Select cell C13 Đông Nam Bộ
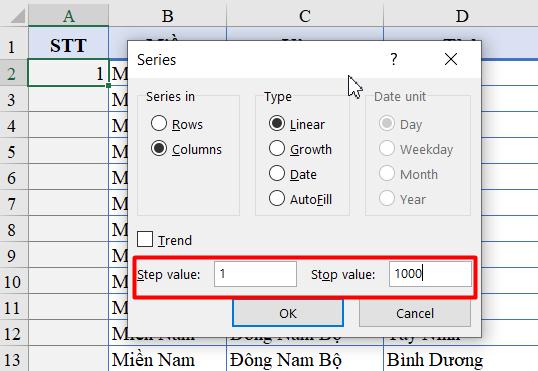 (x=305, y=359)
